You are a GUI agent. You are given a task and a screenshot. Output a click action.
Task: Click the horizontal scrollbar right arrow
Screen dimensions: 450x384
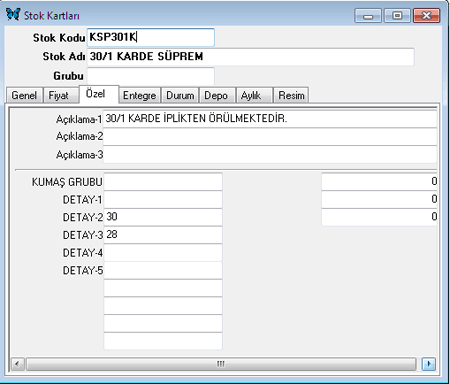[429, 364]
